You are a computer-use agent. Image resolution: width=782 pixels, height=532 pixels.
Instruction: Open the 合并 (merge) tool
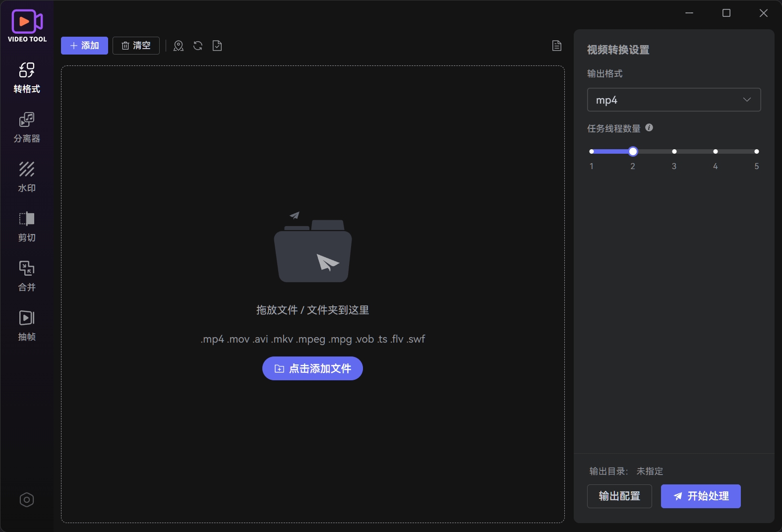coord(27,276)
